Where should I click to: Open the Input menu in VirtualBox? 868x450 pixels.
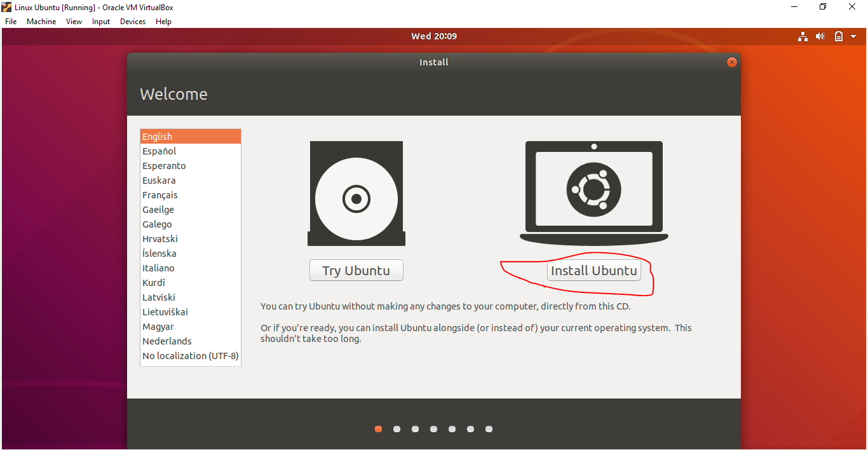tap(101, 22)
